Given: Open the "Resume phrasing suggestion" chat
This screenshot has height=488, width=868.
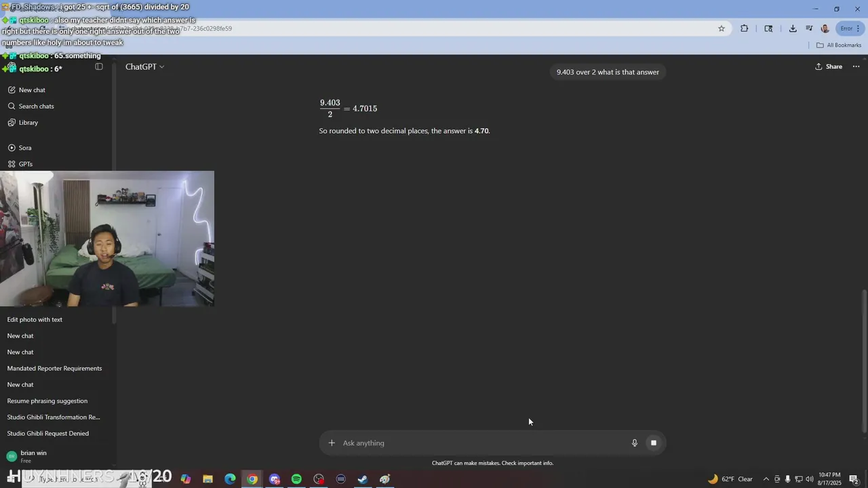Looking at the screenshot, I should [47, 401].
